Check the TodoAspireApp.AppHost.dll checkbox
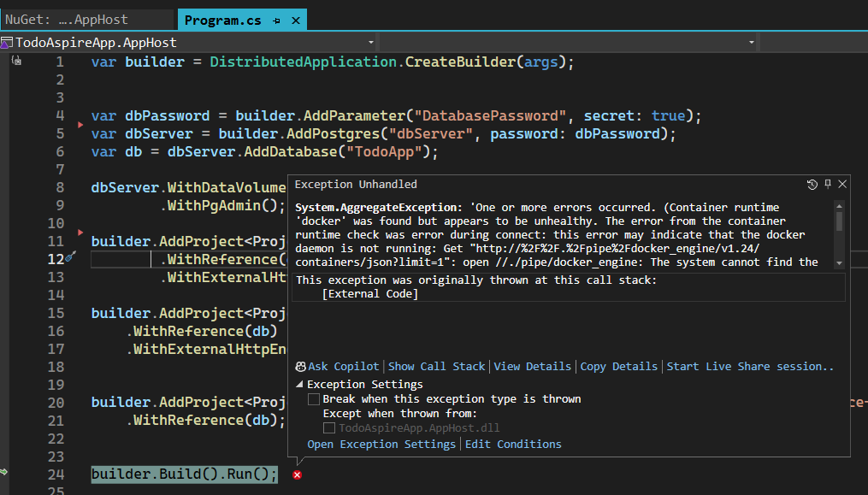The image size is (868, 495). (329, 428)
